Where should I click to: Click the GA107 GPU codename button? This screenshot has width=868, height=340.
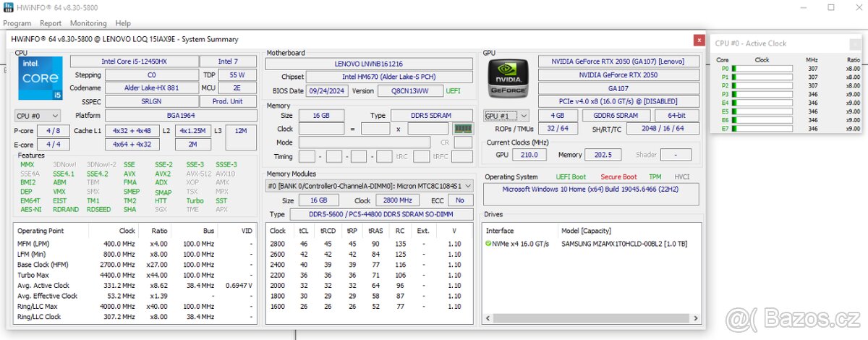click(x=619, y=88)
